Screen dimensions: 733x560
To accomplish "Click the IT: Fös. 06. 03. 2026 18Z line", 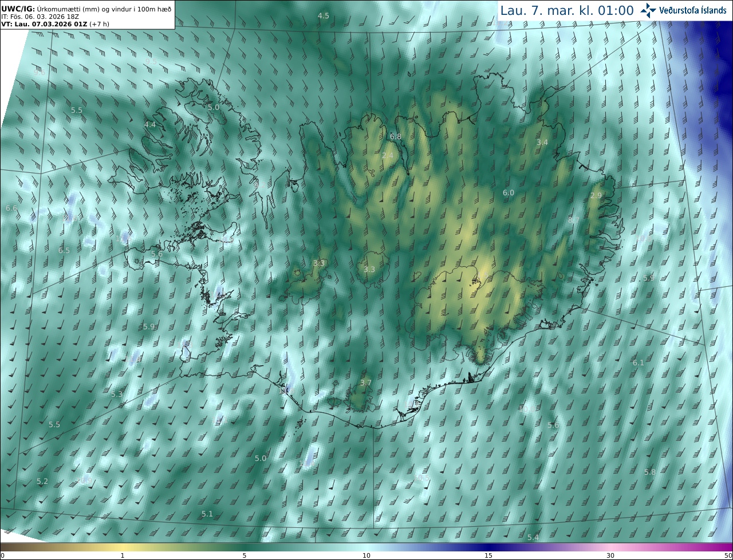I will pyautogui.click(x=40, y=17).
